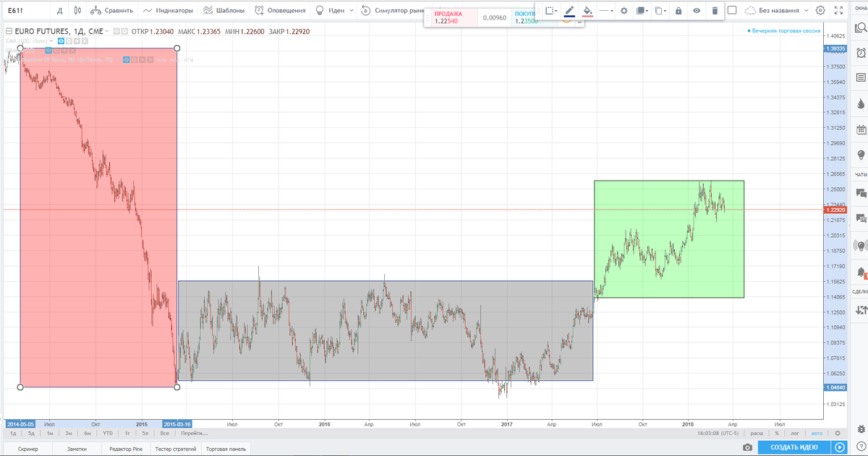Open the flame hotlists panel
Image resolution: width=868 pixels, height=456 pixels.
click(x=861, y=104)
